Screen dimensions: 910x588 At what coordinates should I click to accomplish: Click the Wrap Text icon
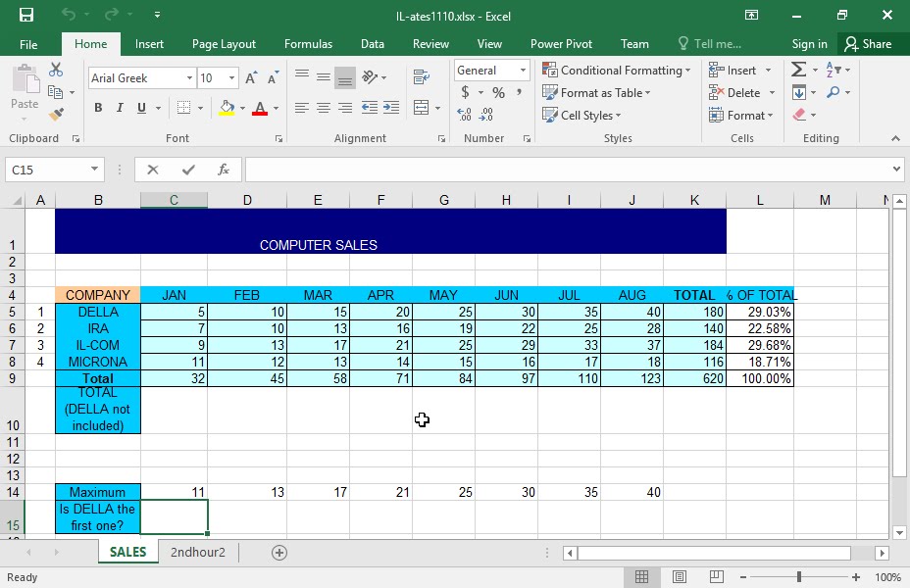click(x=422, y=76)
